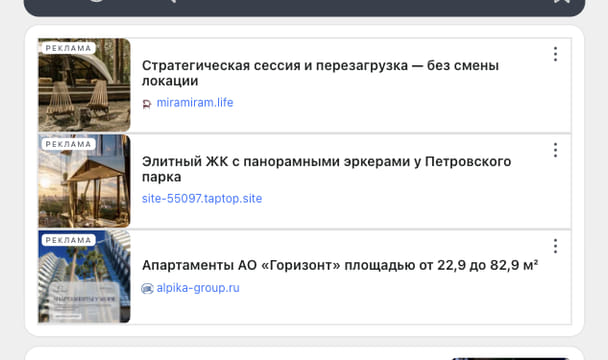Open headline 'Стратегическая сессия и перезагрузка'

pos(320,73)
